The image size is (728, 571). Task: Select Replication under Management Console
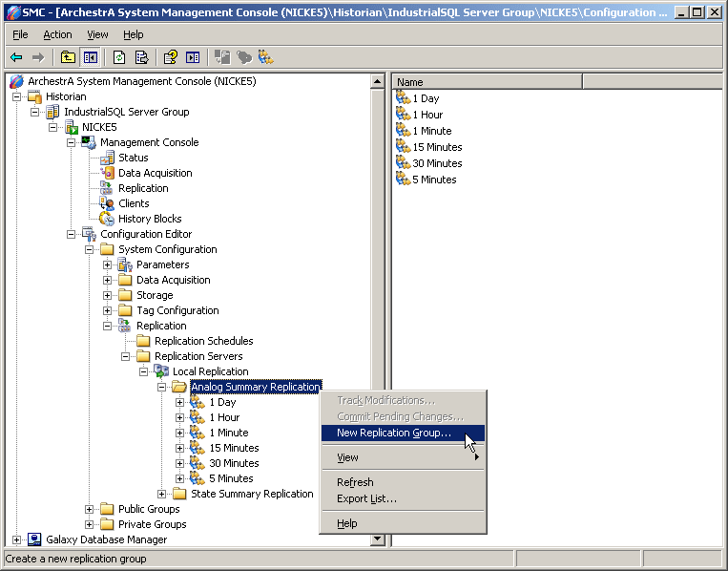click(143, 188)
